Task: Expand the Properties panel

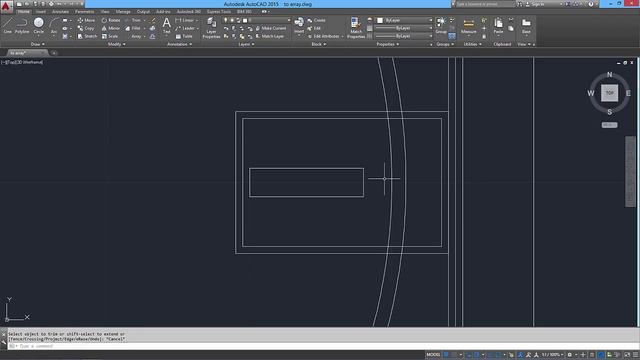Action: pyautogui.click(x=387, y=44)
